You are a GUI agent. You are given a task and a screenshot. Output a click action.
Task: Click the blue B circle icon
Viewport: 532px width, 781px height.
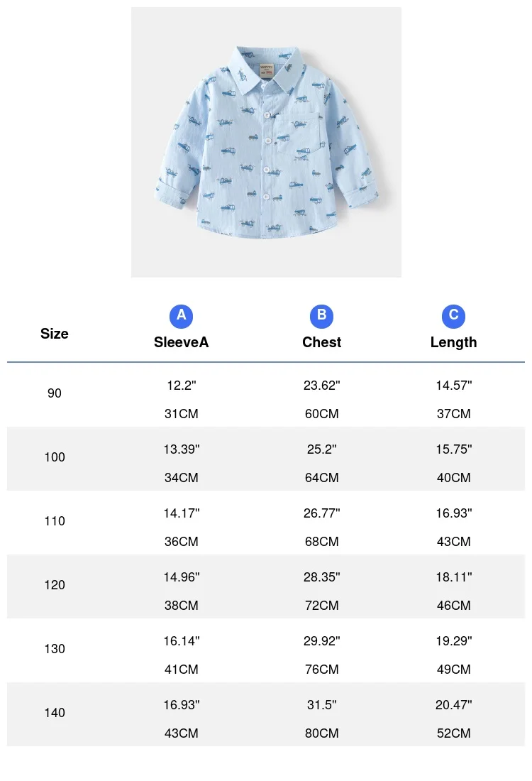(321, 316)
